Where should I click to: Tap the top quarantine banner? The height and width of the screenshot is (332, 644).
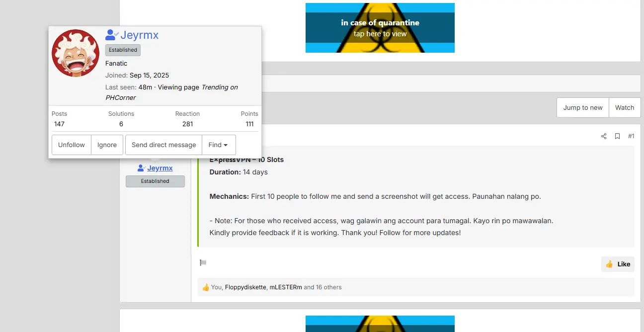point(380,28)
